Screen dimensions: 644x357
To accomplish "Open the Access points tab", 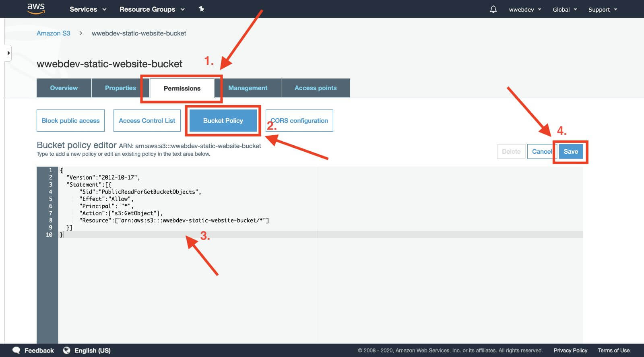I will (316, 88).
